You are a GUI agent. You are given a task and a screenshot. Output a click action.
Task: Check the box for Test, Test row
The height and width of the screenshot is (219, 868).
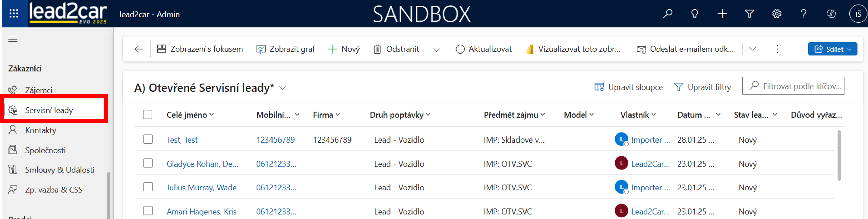tap(148, 139)
